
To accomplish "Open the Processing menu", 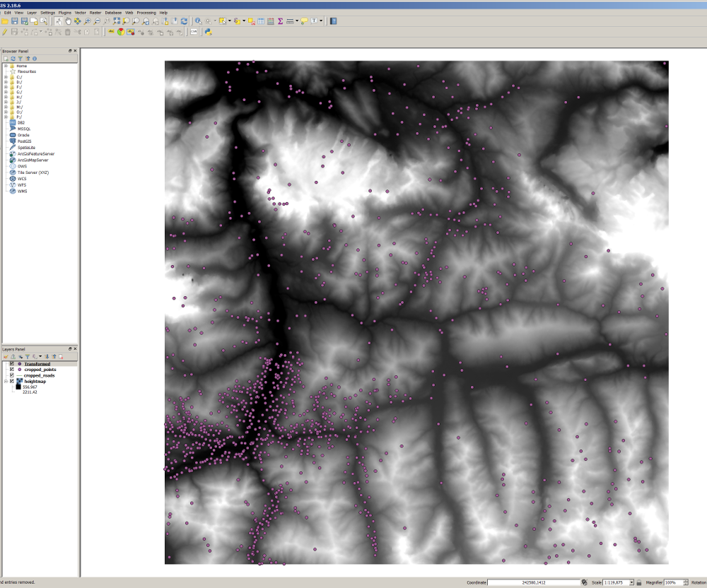I will pos(146,13).
